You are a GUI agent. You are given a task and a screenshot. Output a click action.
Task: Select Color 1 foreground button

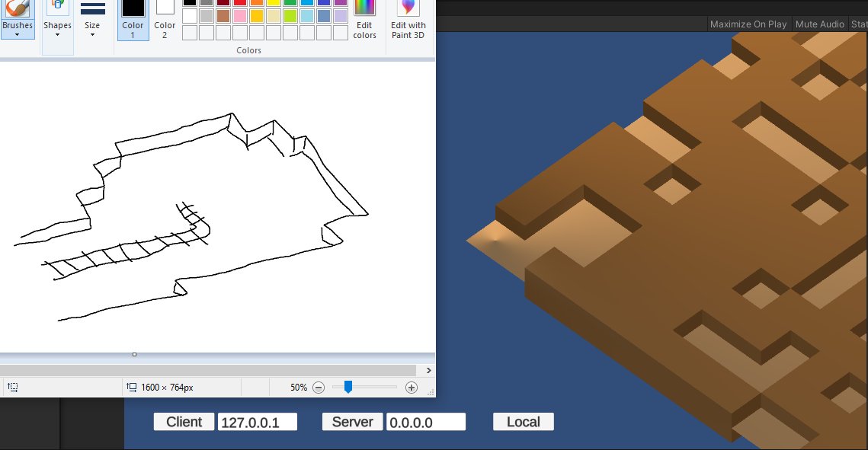pyautogui.click(x=133, y=20)
